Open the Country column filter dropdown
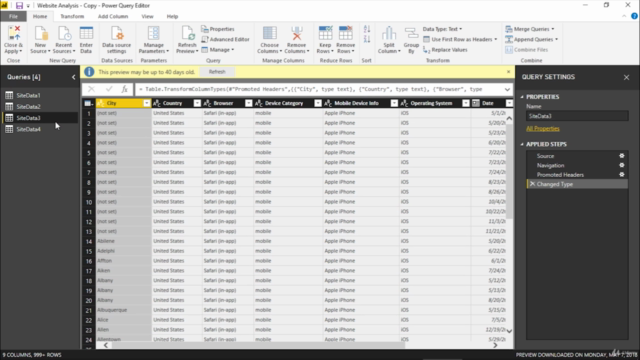Screen dimensions: 640x360 197,103
